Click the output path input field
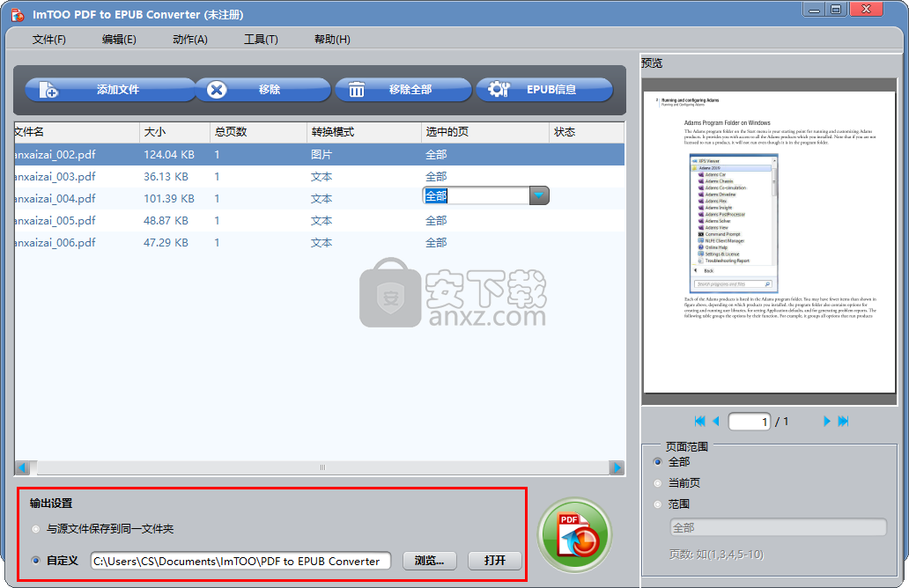Image resolution: width=909 pixels, height=588 pixels. (x=240, y=561)
